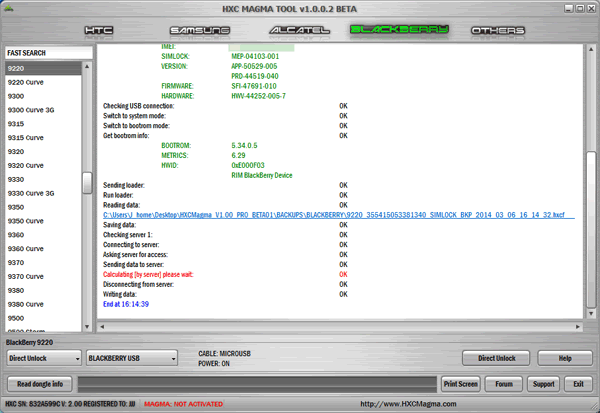600x413 pixels.
Task: Click the Support button
Action: (x=543, y=384)
